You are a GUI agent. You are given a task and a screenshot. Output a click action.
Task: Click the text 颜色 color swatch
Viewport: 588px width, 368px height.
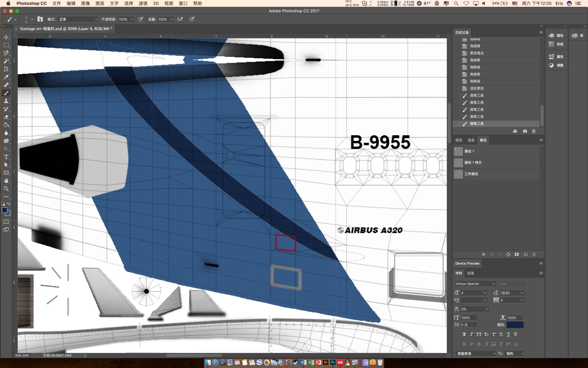(515, 325)
